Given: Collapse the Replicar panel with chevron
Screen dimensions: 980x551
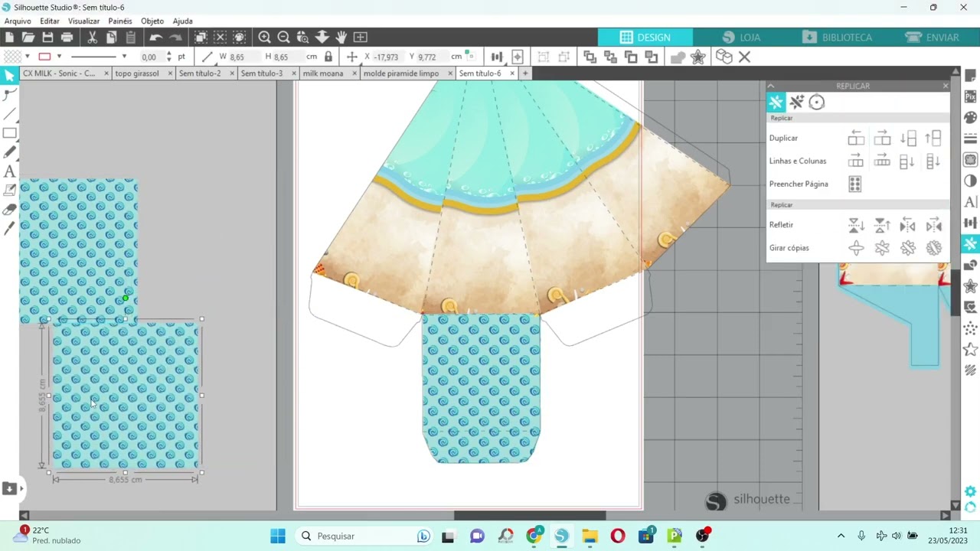Looking at the screenshot, I should coord(771,86).
